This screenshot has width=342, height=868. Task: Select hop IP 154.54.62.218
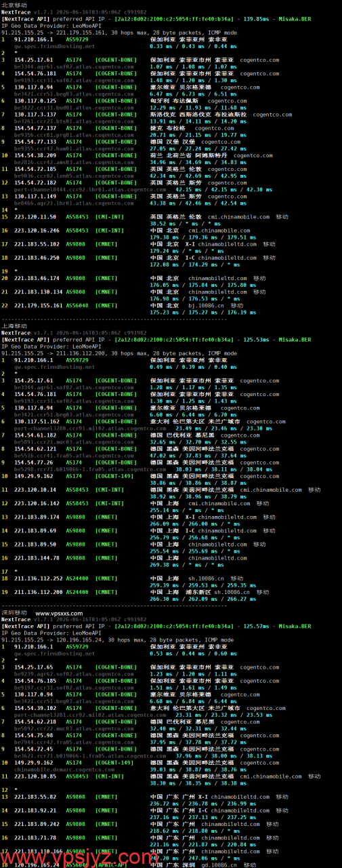(x=34, y=722)
